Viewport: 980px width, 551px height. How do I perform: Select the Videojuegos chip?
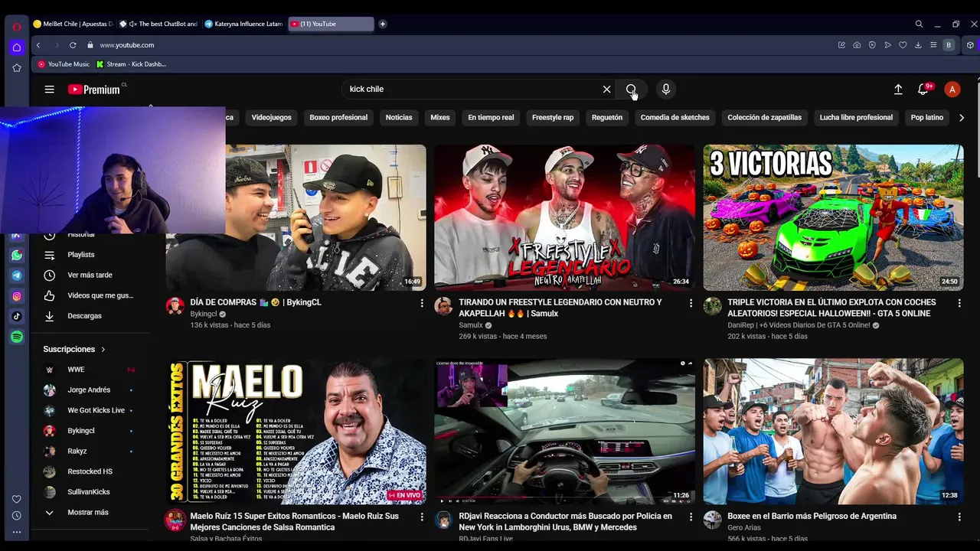[x=272, y=118]
